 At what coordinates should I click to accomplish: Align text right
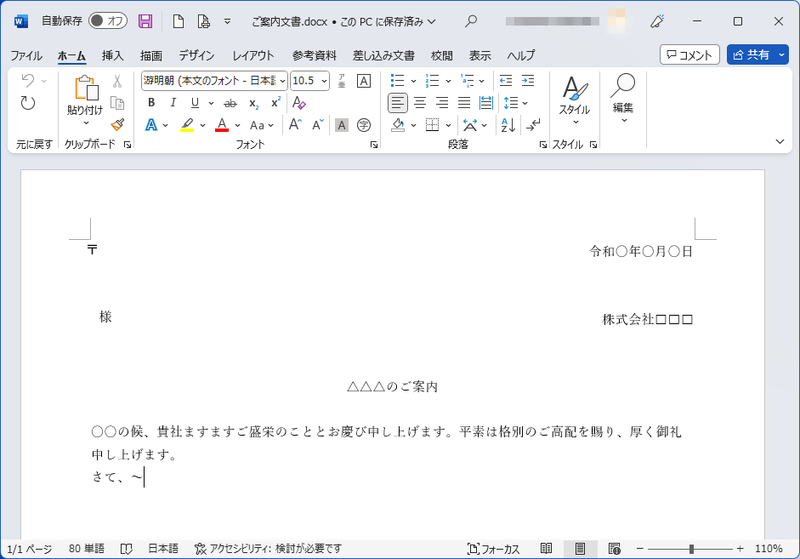[x=442, y=103]
